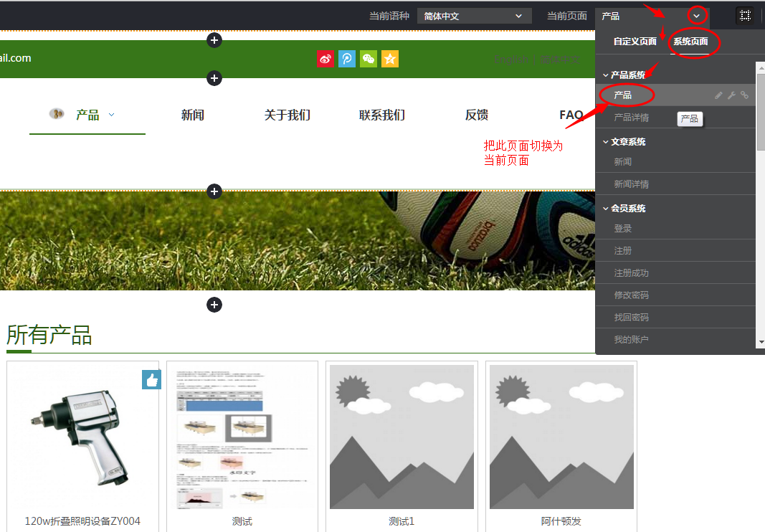Click the WeChat sharing icon
Image resolution: width=765 pixels, height=532 pixels.
pyautogui.click(x=369, y=59)
